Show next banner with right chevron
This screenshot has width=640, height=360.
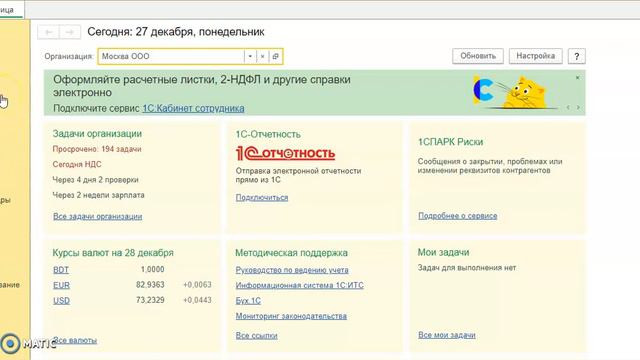(x=578, y=107)
